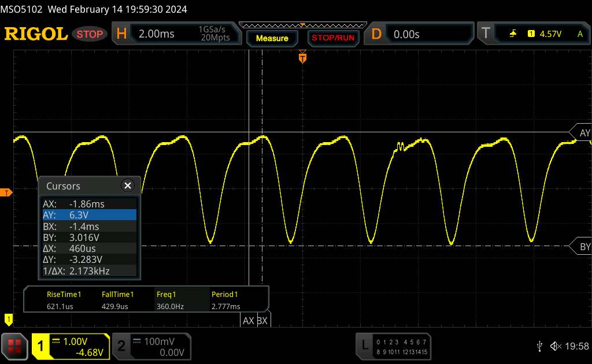Screen dimensions: 592x364
Task: Click the orange trigger level marker on left edge
Action: coord(8,192)
